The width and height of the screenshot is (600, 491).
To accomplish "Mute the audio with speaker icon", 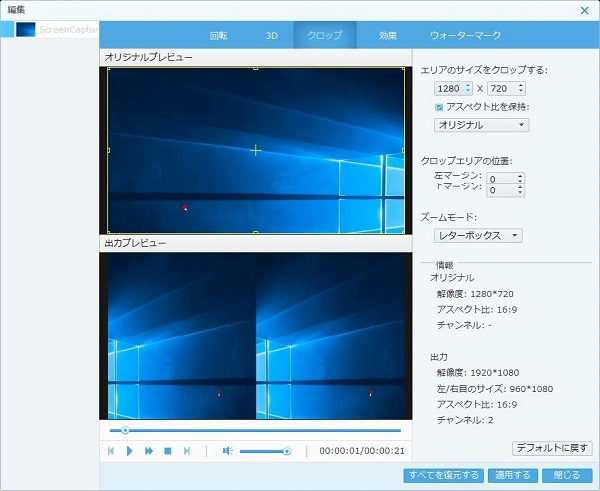I will 228,451.
